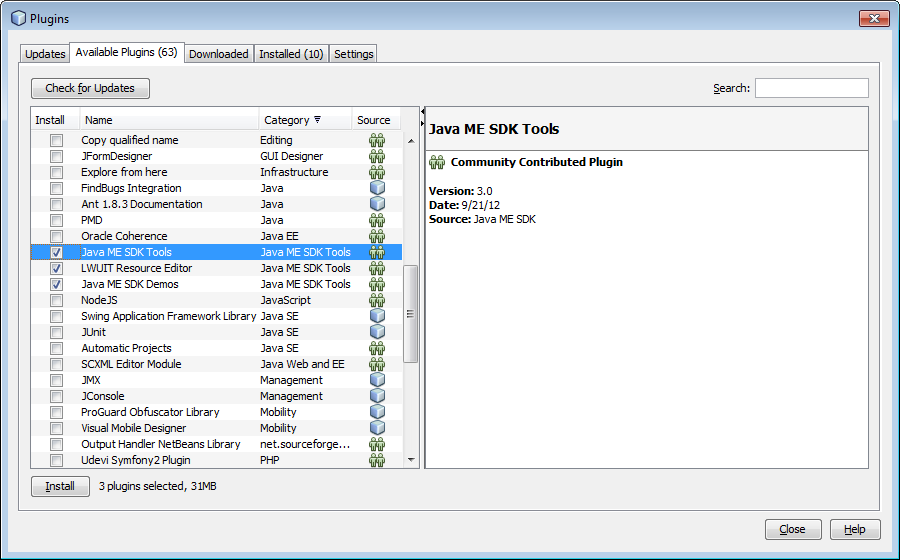The image size is (900, 560).
Task: Click the source icon in the selected Java ME SDK Tools row
Action: tap(377, 252)
